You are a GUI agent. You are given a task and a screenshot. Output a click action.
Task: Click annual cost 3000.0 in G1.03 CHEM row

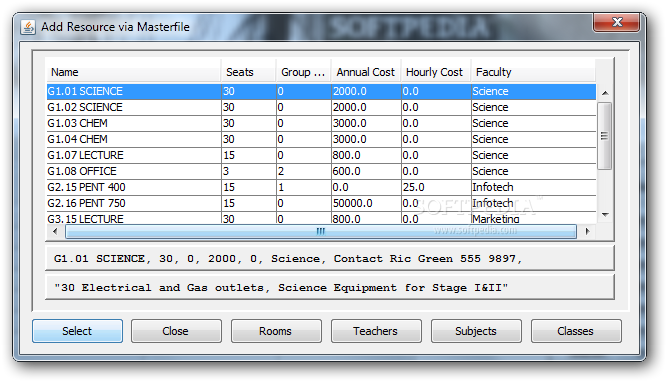(x=366, y=123)
